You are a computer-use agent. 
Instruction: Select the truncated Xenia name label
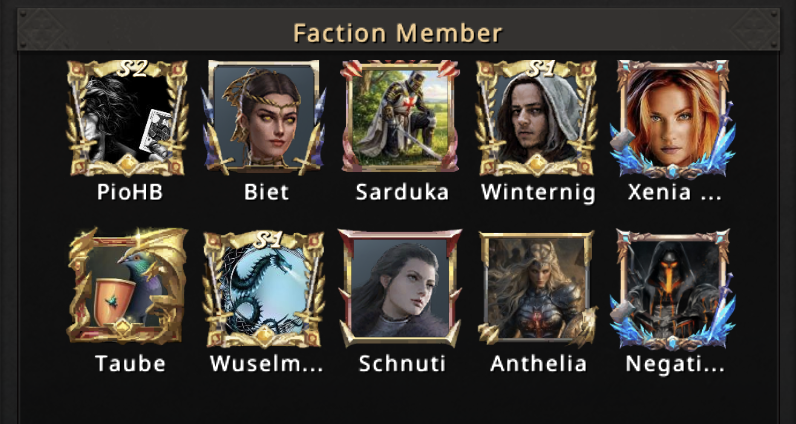click(675, 192)
